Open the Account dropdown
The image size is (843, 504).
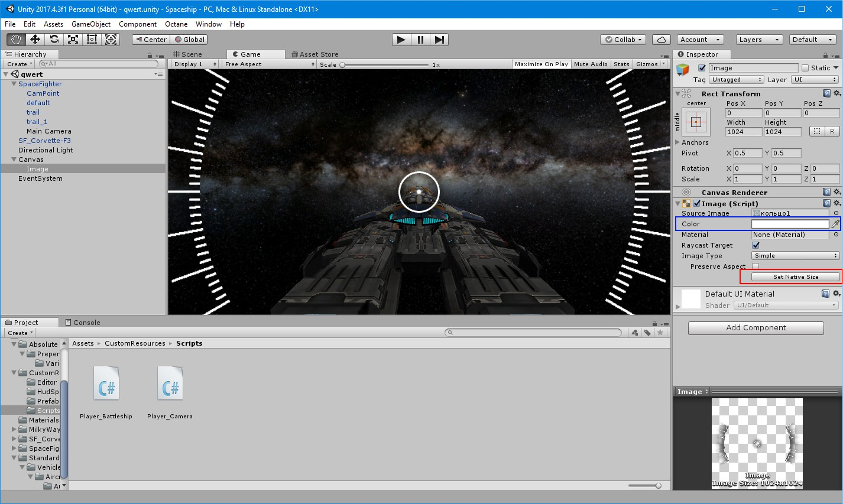701,40
